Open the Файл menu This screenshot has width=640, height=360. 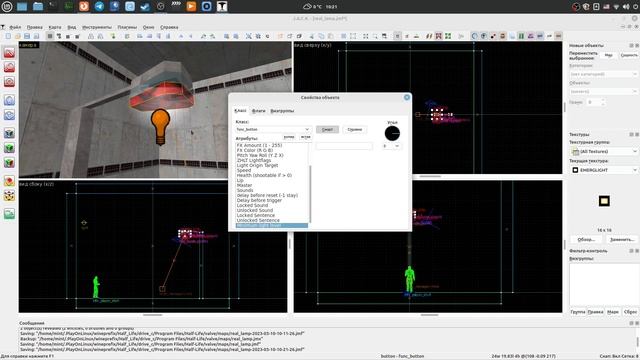[x=15, y=27]
